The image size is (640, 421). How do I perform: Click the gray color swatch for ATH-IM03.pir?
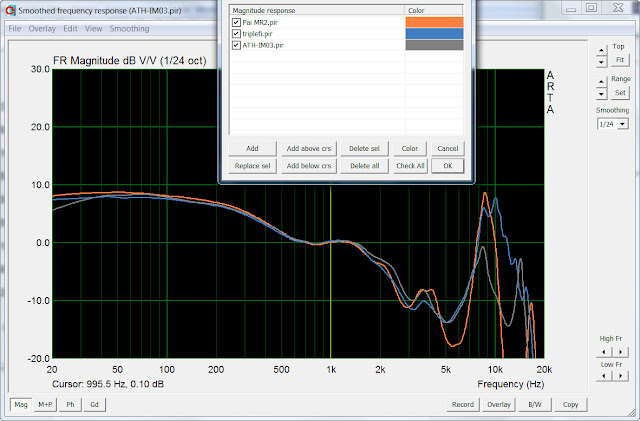[434, 45]
